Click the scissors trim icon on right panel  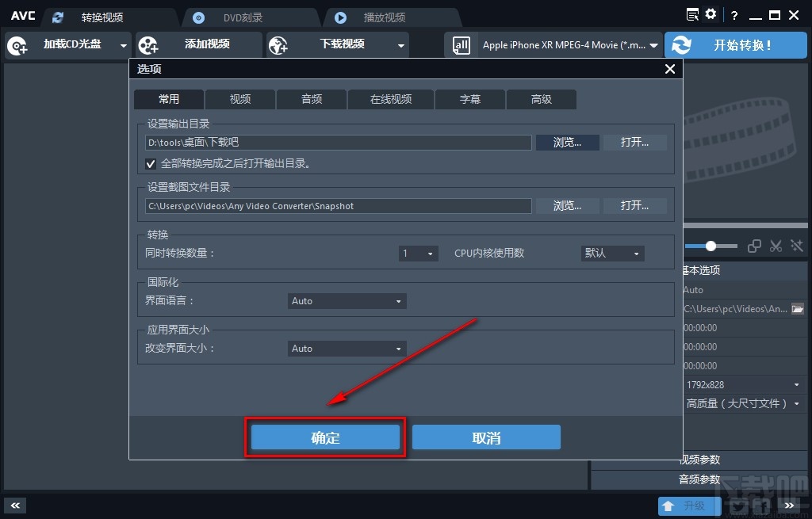[x=776, y=246]
